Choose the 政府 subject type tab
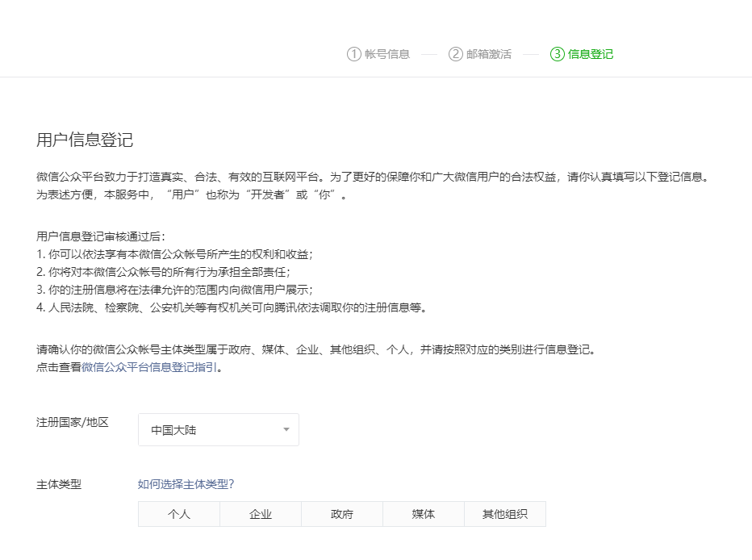This screenshot has width=752, height=560. (x=341, y=513)
